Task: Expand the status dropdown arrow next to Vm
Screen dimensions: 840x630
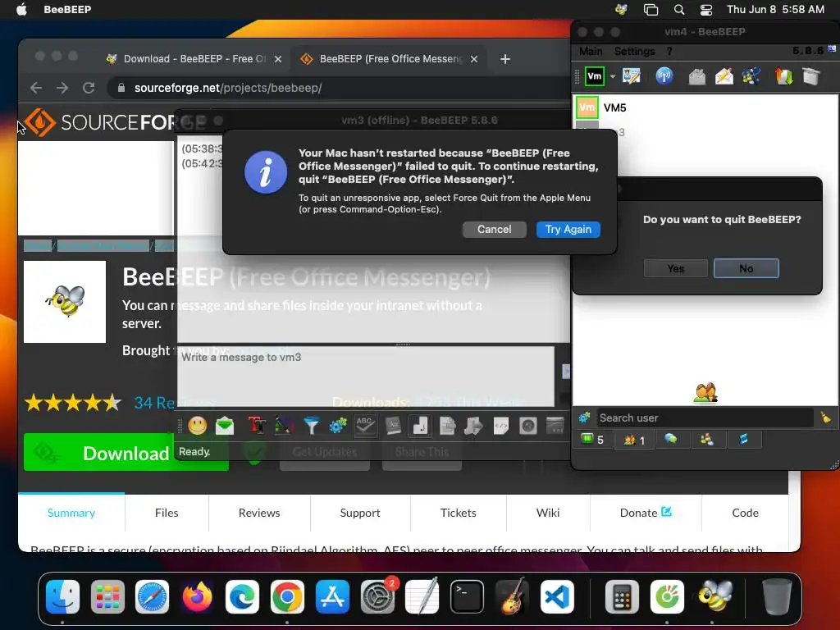Action: coord(612,76)
